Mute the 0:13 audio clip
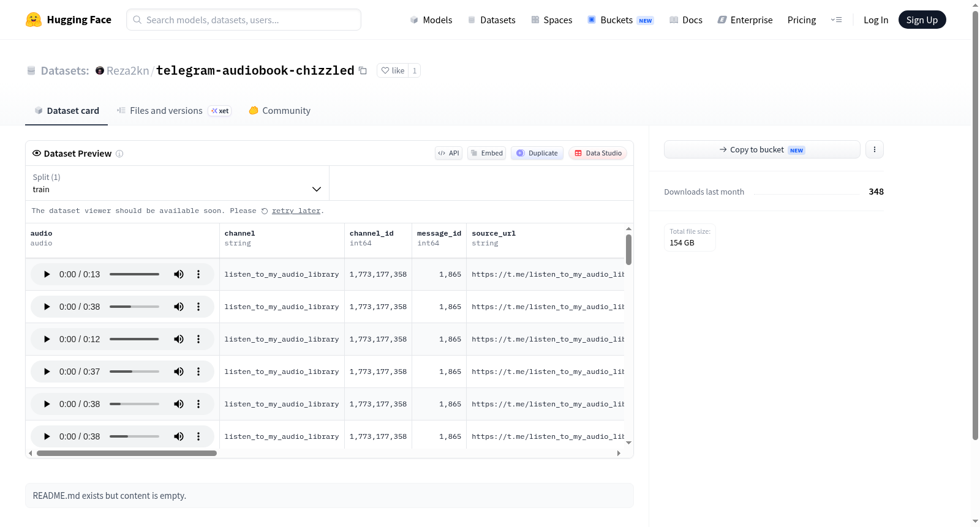Viewport: 980px width, 527px height. pyautogui.click(x=179, y=274)
